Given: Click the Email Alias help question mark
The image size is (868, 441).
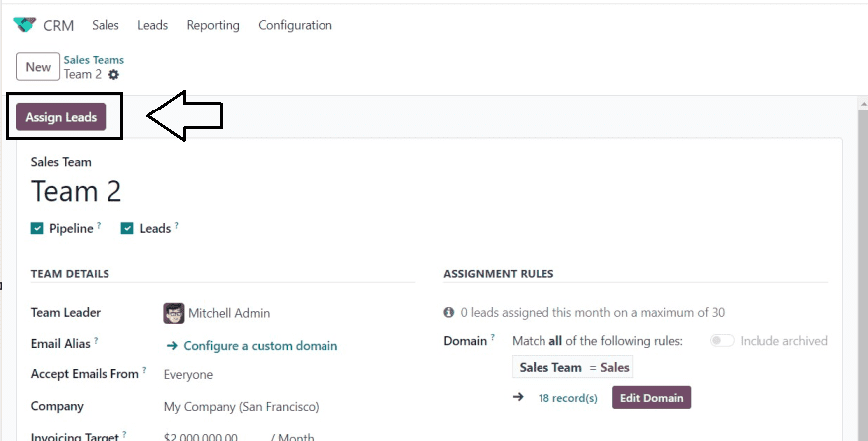Looking at the screenshot, I should [x=97, y=342].
